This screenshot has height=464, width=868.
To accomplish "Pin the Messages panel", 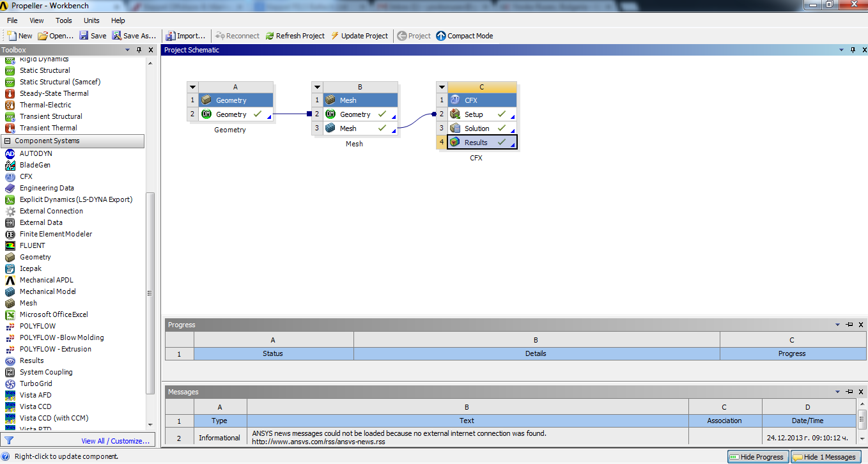I will [x=849, y=392].
